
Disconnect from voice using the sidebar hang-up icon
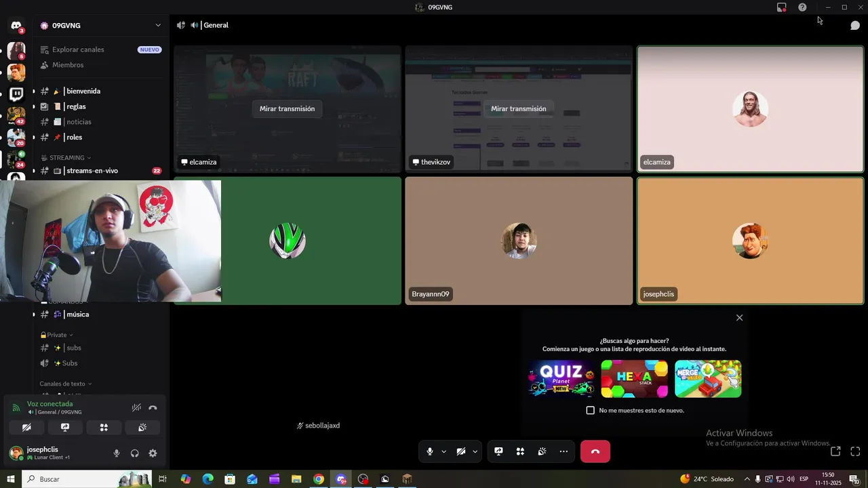coord(153,408)
